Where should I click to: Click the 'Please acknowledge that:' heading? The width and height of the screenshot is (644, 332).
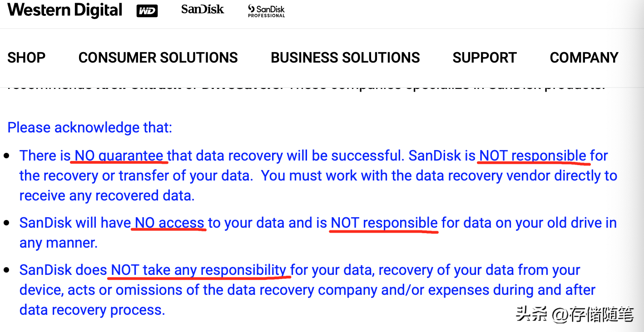[90, 127]
